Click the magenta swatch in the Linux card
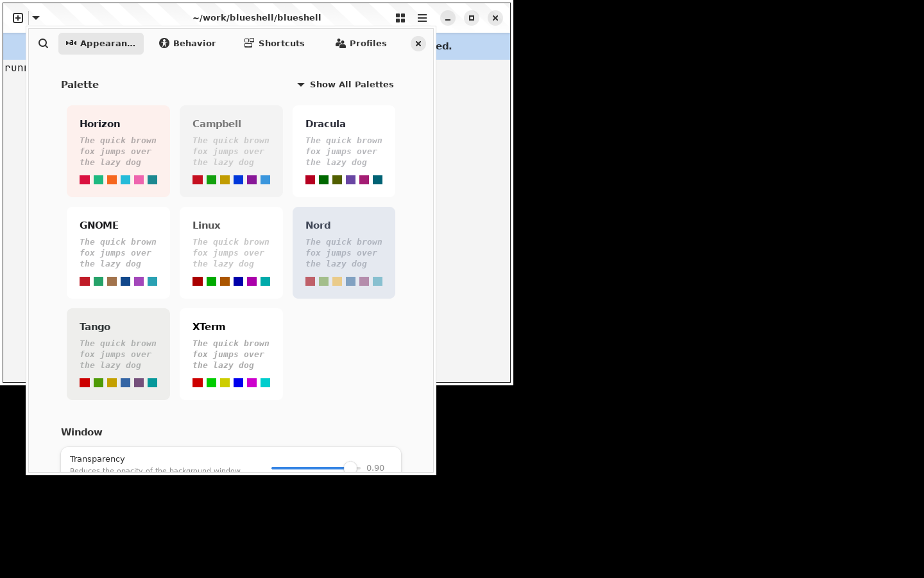 coord(252,281)
